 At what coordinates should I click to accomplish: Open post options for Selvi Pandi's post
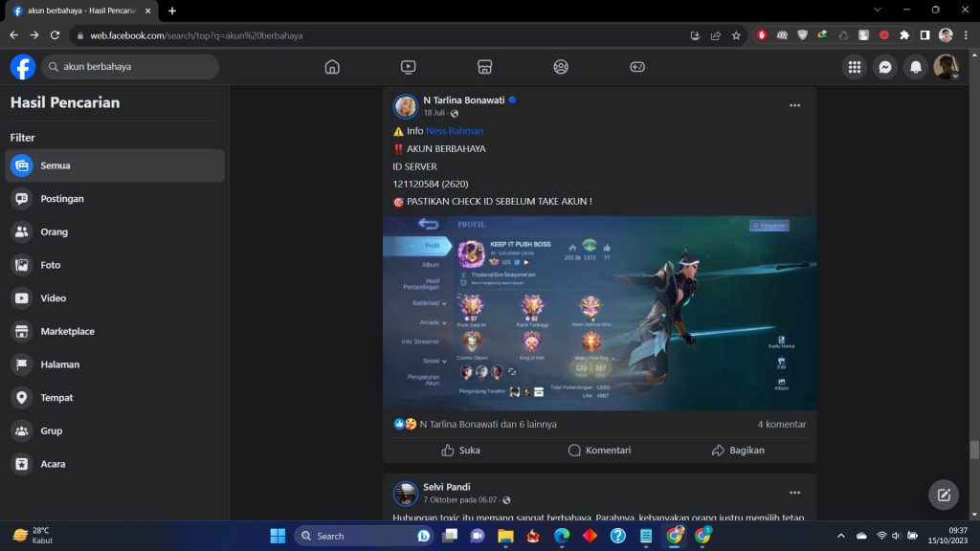794,493
